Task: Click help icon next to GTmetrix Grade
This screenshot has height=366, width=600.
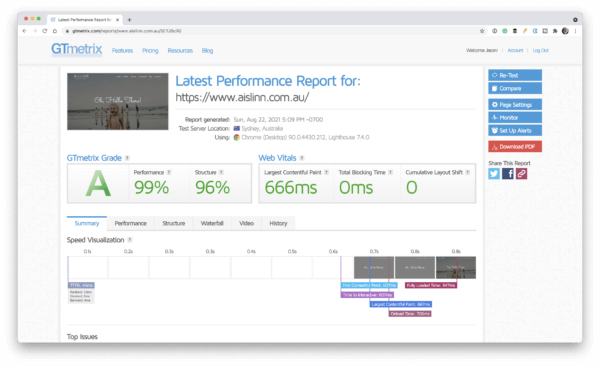Action: (127, 158)
